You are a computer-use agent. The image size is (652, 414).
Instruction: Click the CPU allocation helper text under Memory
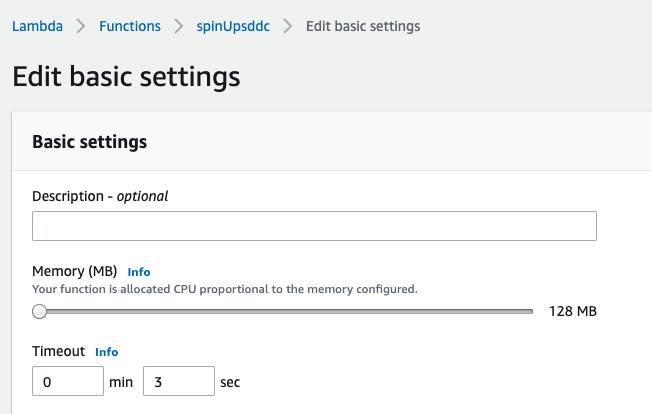(x=225, y=289)
